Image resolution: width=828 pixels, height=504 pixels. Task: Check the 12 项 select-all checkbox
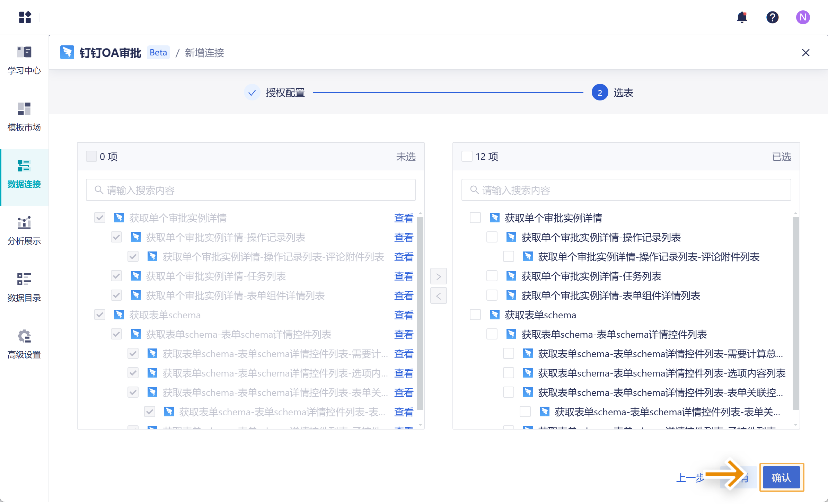pyautogui.click(x=467, y=157)
